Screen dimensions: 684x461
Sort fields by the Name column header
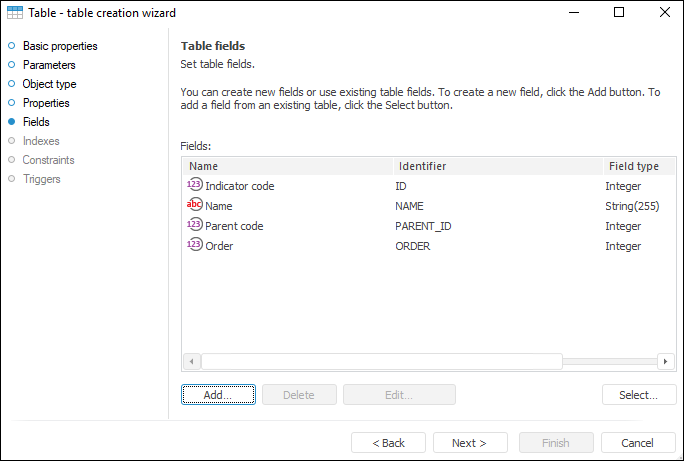point(288,166)
